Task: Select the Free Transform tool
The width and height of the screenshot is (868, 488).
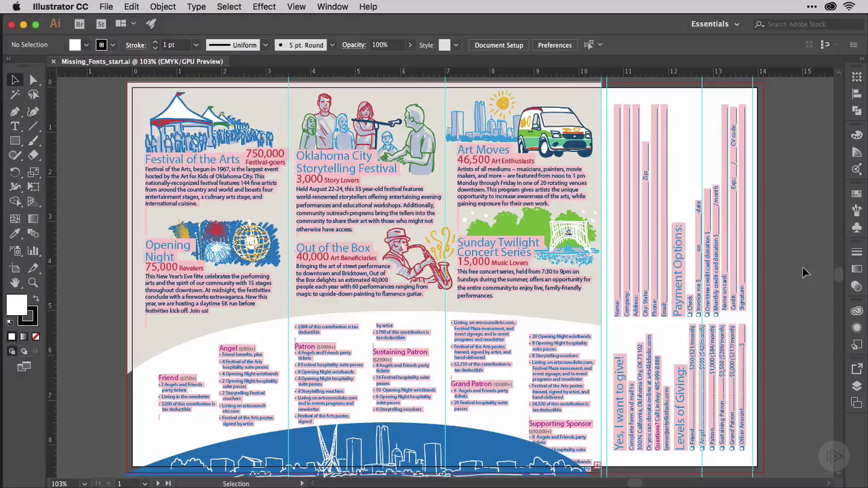Action: (x=33, y=186)
